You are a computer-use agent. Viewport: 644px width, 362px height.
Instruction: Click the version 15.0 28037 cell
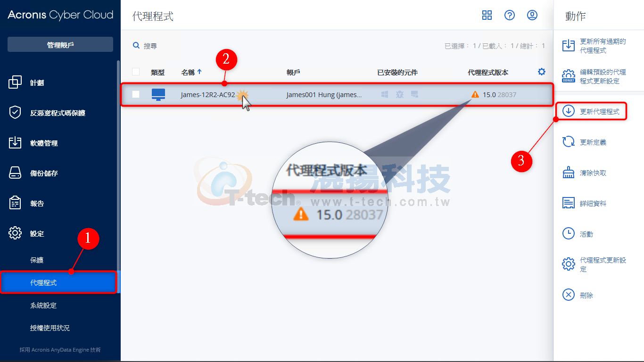[x=499, y=95]
